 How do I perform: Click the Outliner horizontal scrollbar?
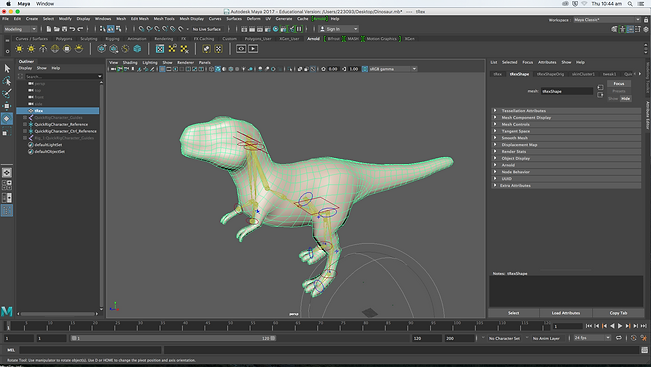click(x=58, y=314)
